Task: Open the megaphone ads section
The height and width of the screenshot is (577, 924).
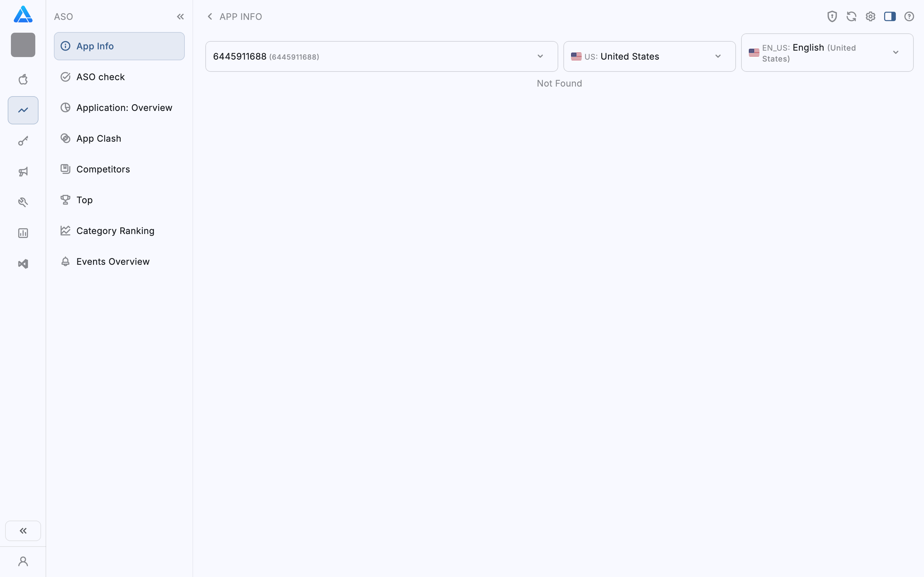Action: point(23,172)
